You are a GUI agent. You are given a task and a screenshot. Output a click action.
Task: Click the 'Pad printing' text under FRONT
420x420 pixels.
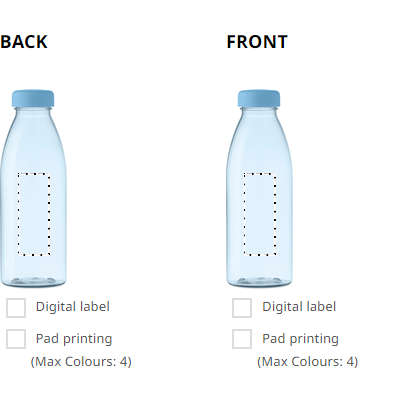tap(300, 339)
